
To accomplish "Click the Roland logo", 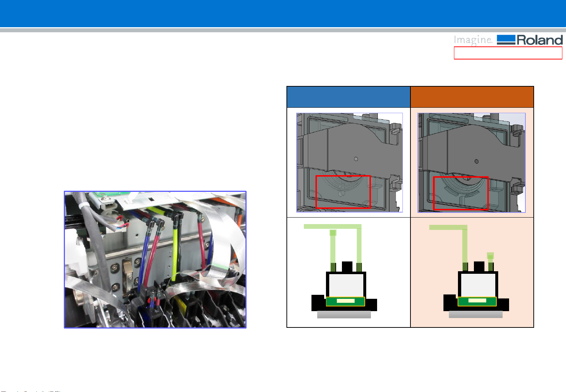I will [x=530, y=40].
